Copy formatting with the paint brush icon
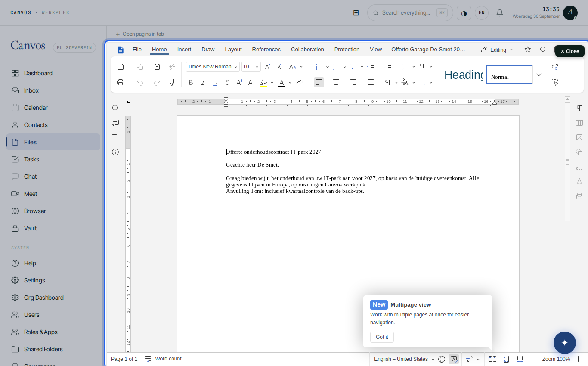Viewport: 588px width, 366px height. 172,82
